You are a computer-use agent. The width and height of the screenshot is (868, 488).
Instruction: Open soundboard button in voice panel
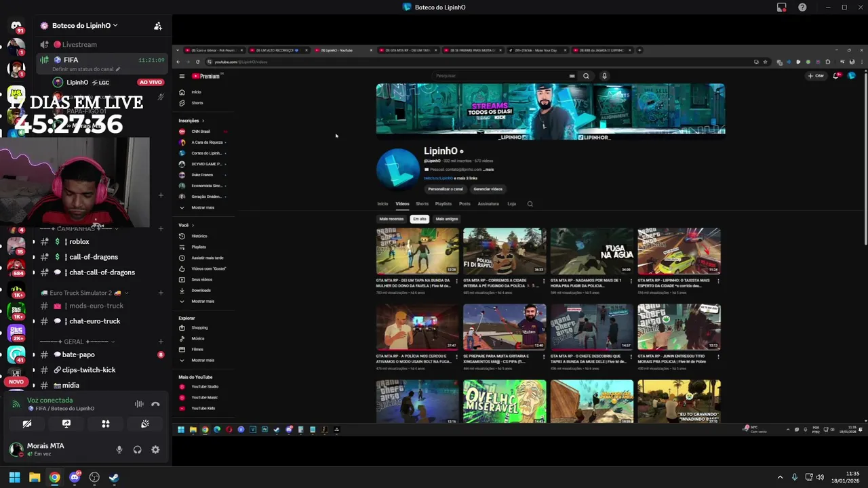(x=145, y=424)
